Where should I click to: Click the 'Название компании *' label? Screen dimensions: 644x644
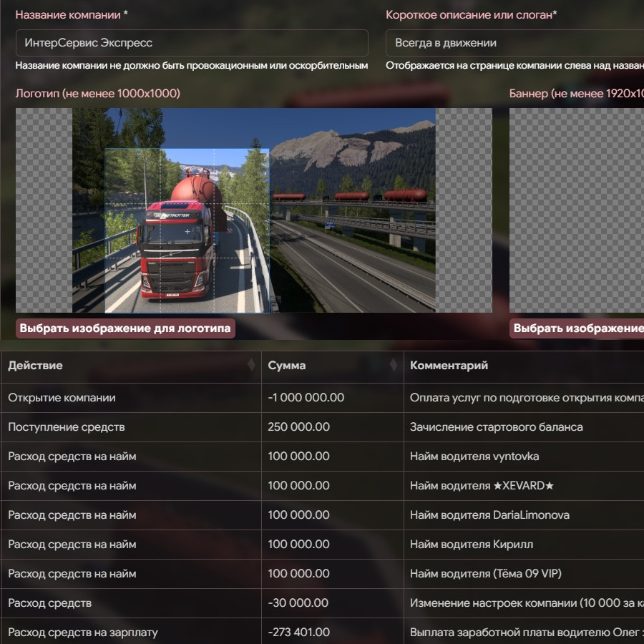[x=72, y=15]
